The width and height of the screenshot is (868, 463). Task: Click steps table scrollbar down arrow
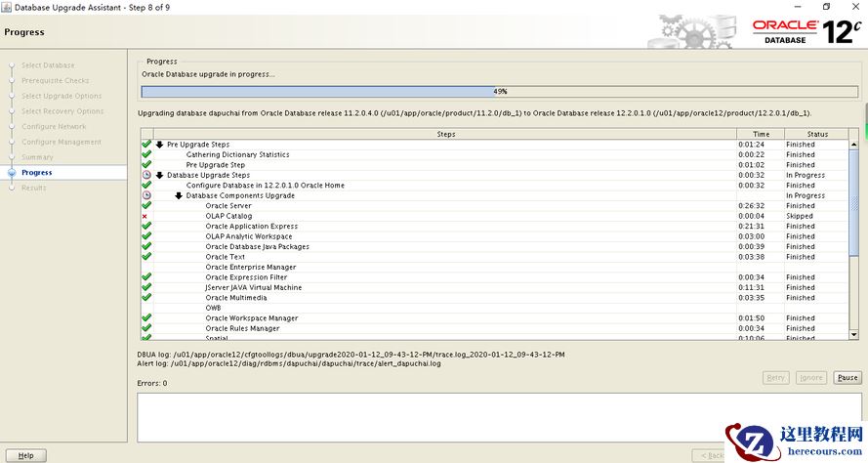point(853,334)
